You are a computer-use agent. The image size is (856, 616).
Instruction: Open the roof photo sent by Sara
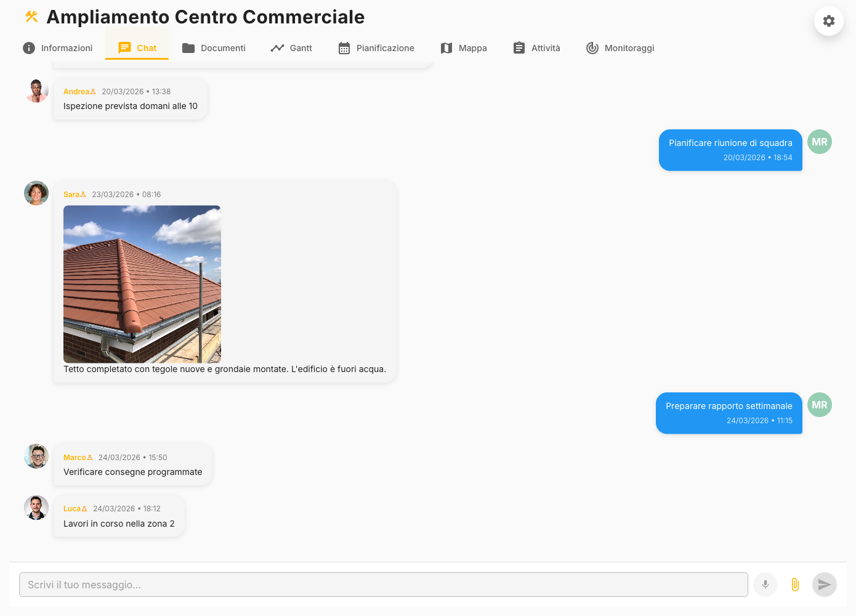(x=142, y=283)
